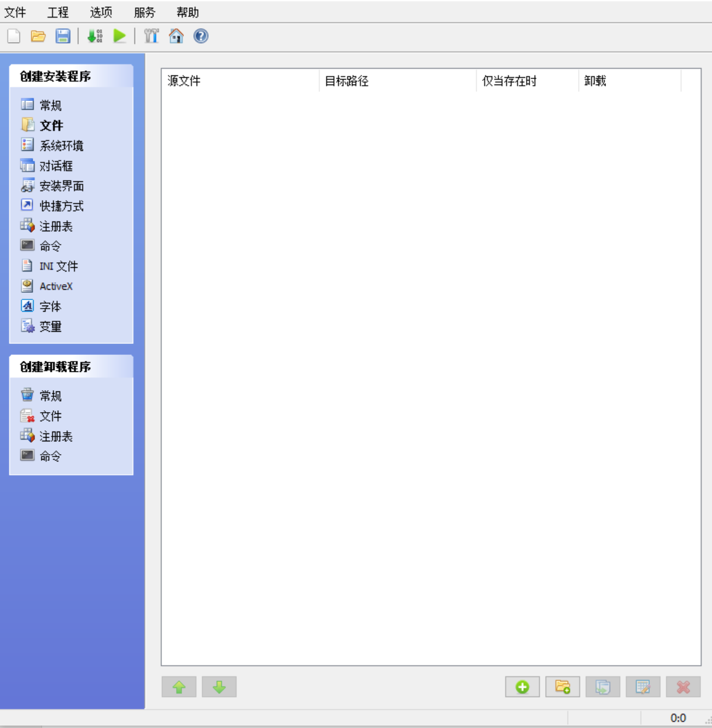Image resolution: width=712 pixels, height=728 pixels.
Task: Select 文件 under 创建安装程序
Action: (x=42, y=125)
